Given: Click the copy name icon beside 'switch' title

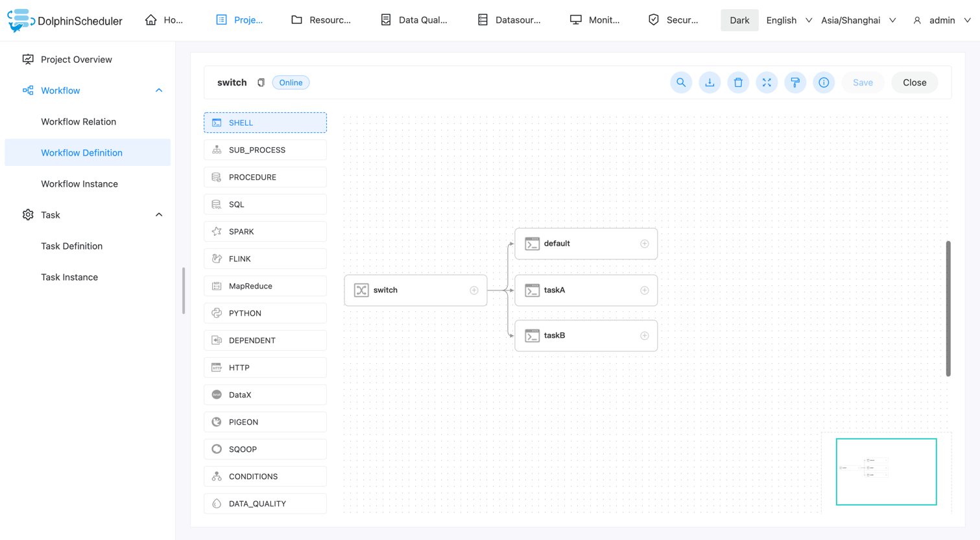Looking at the screenshot, I should 261,82.
